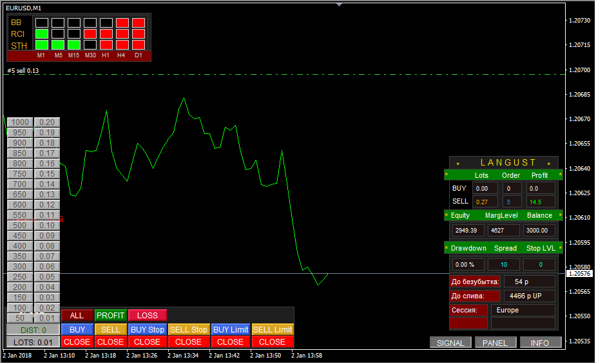Toggle the LOSS filter button
Screen dimensions: 596x364
(147, 315)
